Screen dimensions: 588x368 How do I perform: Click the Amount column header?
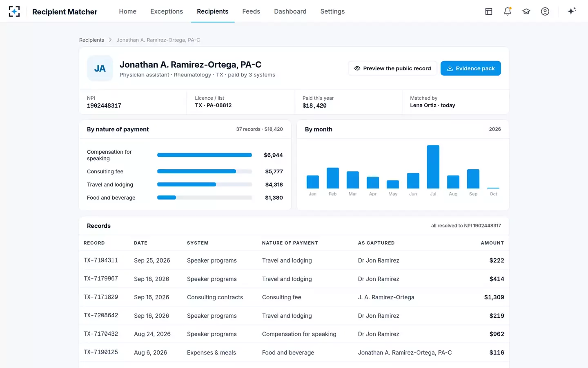[492, 243]
